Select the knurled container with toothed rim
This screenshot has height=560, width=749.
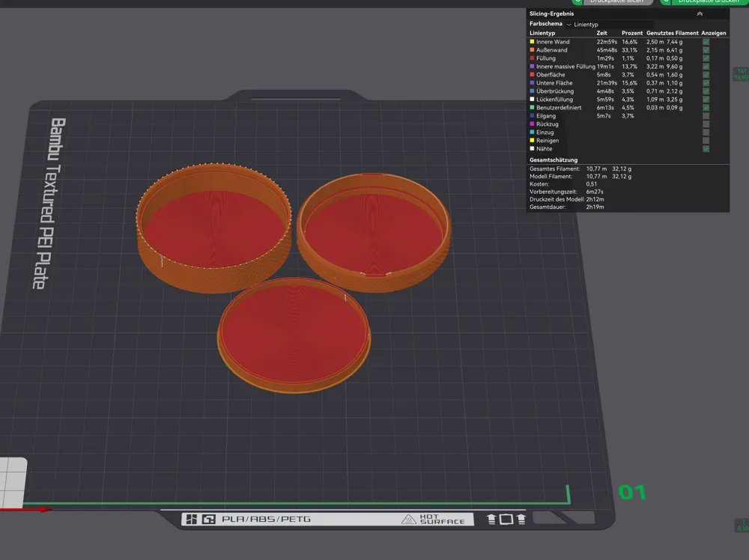(213, 225)
